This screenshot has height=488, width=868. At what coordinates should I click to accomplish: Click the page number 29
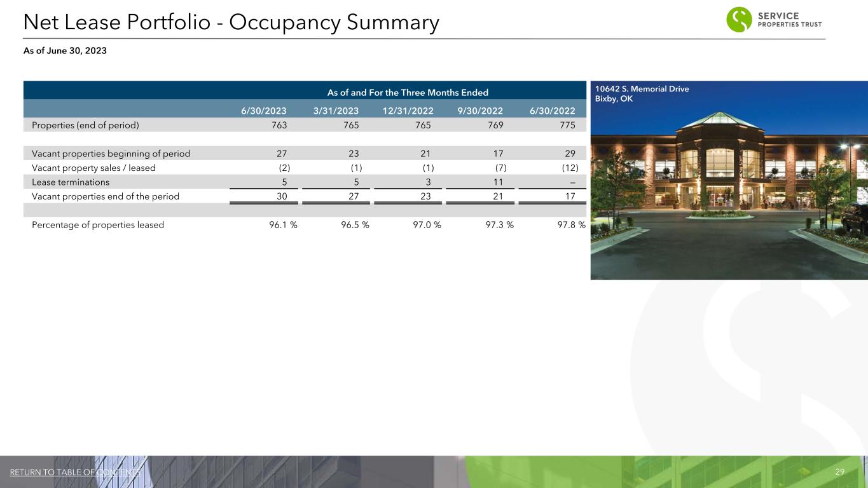coord(839,472)
